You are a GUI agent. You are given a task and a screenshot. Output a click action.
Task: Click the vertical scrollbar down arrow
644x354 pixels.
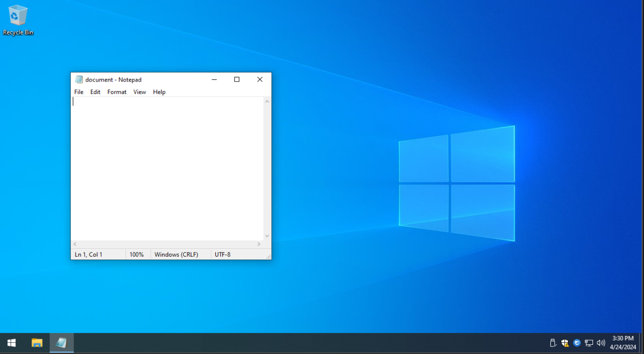pyautogui.click(x=267, y=236)
